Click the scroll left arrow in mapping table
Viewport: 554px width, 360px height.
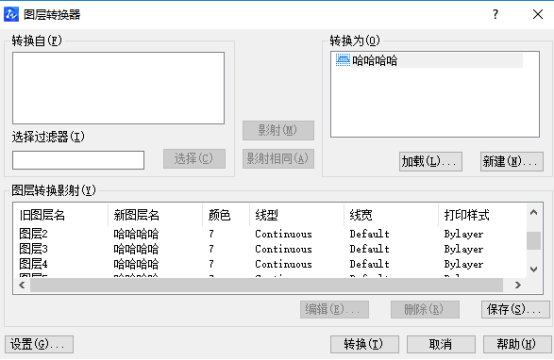pyautogui.click(x=22, y=285)
